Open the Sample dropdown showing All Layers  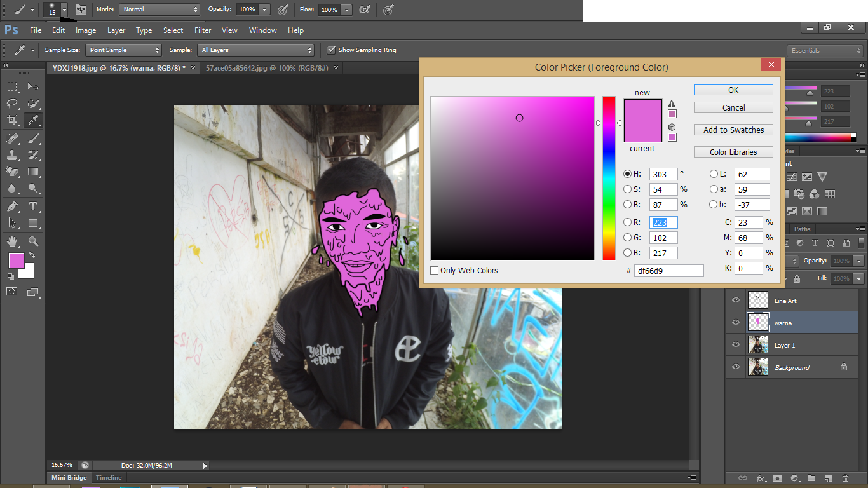tap(256, 50)
